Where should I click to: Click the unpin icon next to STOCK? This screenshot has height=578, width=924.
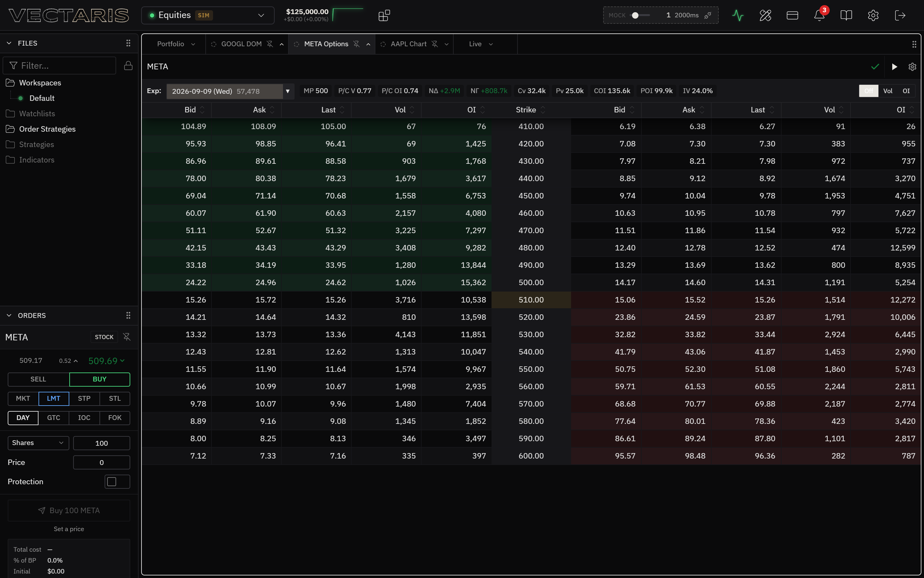point(127,337)
